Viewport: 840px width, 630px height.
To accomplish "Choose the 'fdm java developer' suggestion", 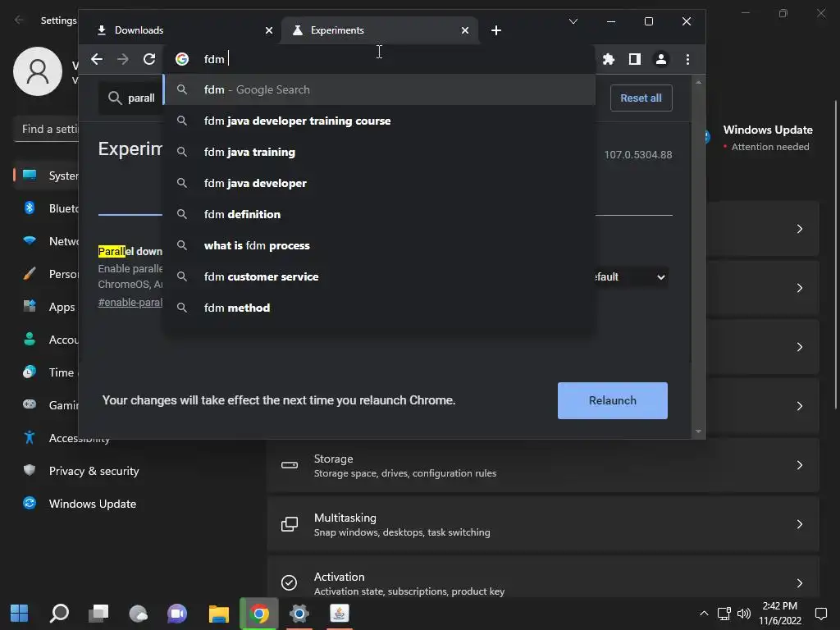I will (x=379, y=183).
